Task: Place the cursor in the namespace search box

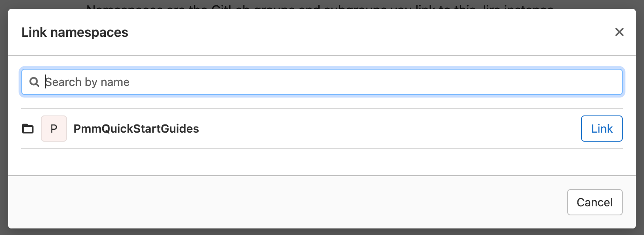Action: click(327, 82)
